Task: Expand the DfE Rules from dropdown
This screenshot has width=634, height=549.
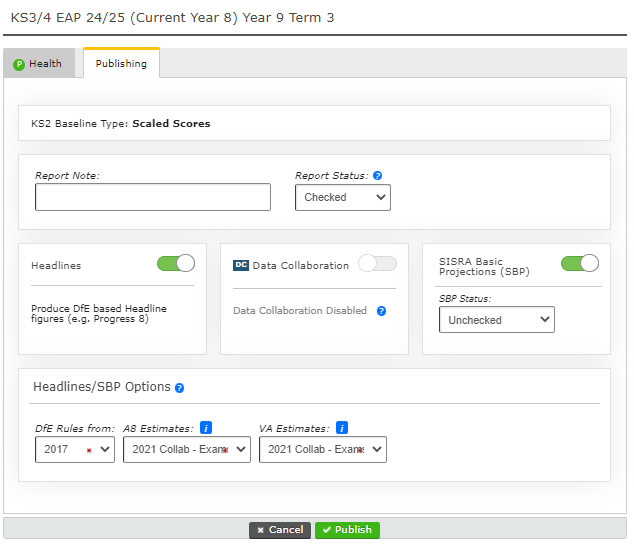Action: (75, 450)
